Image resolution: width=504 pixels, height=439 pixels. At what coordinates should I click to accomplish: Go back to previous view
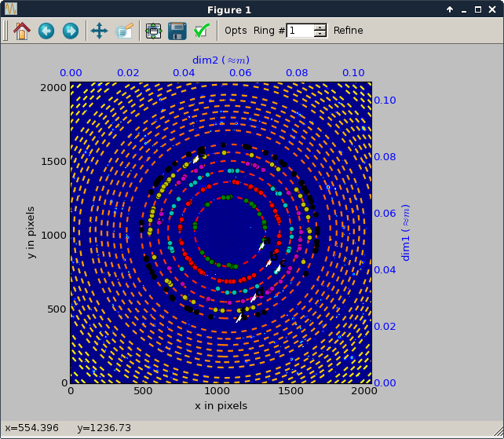(x=46, y=31)
